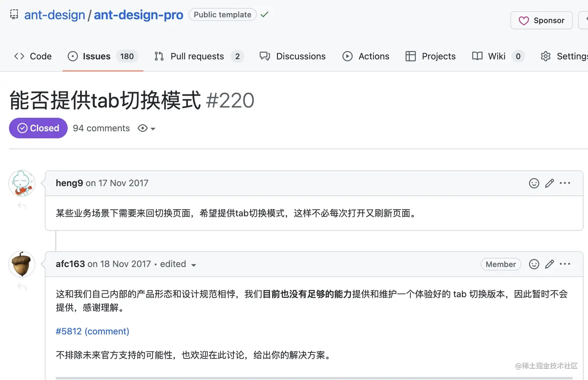
Task: Open more options on afc163's comment
Action: click(565, 264)
